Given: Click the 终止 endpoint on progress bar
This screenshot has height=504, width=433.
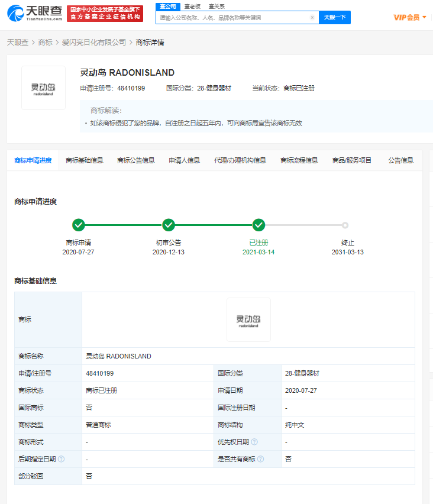Looking at the screenshot, I should pyautogui.click(x=345, y=225).
